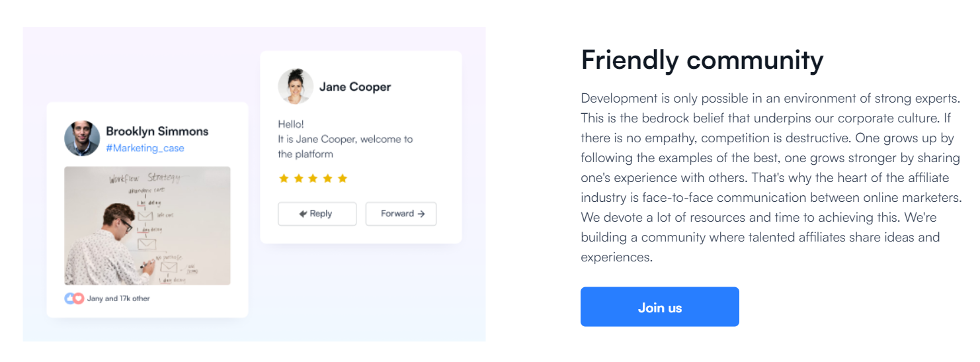The height and width of the screenshot is (362, 980).
Task: Click the blue thumbs-up like reaction icon
Action: [x=69, y=298]
